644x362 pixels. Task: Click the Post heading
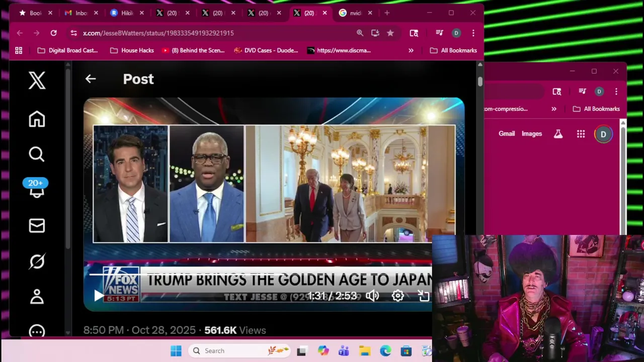point(138,79)
